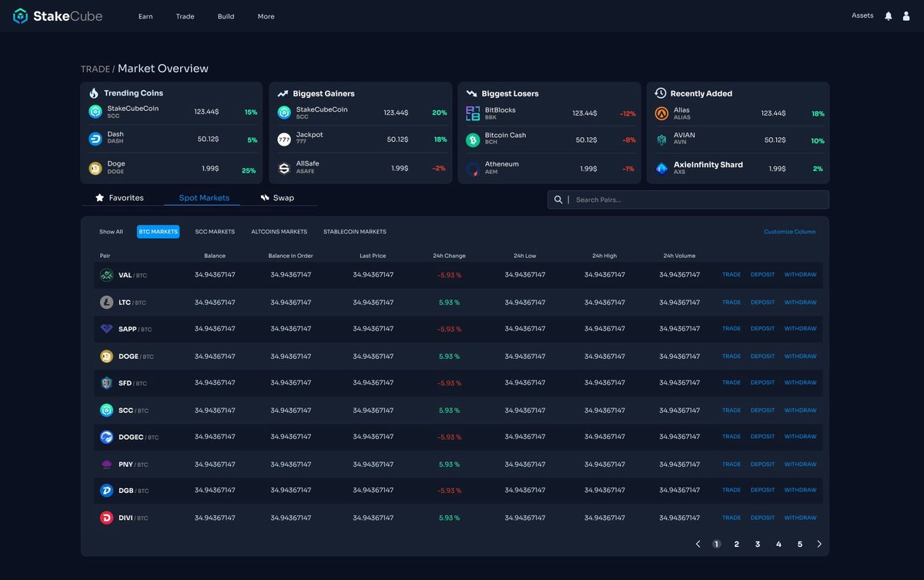Click the LTC pair icon
Image resolution: width=924 pixels, height=580 pixels.
click(106, 303)
